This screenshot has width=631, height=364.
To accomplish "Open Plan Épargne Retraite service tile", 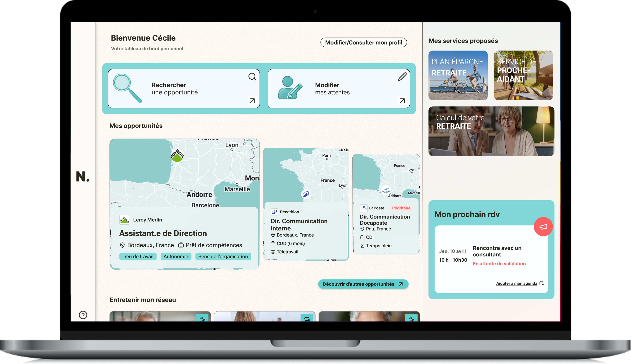I will tap(458, 76).
